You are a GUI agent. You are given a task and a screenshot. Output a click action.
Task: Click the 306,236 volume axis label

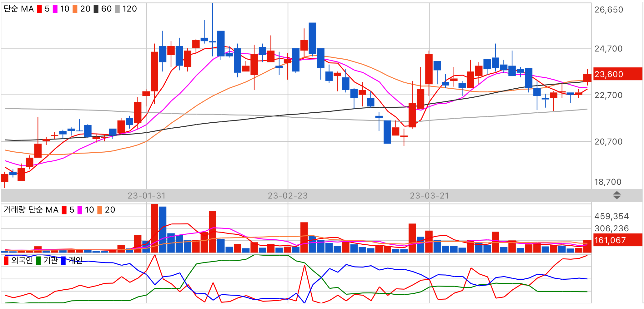pos(611,228)
